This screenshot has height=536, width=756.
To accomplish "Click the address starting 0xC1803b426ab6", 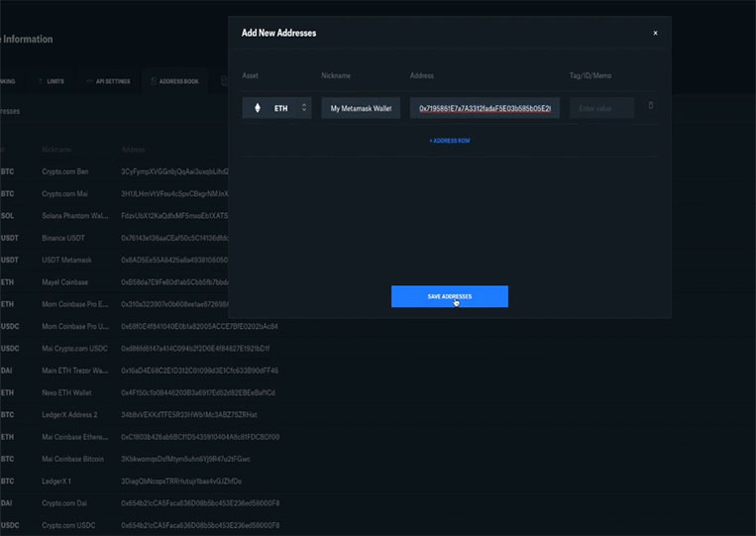I will click(200, 437).
